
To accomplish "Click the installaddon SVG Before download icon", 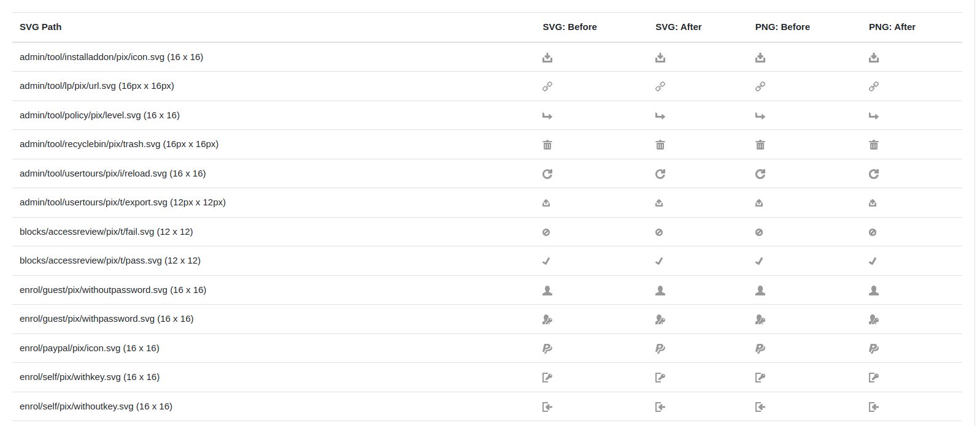I will pyautogui.click(x=547, y=58).
